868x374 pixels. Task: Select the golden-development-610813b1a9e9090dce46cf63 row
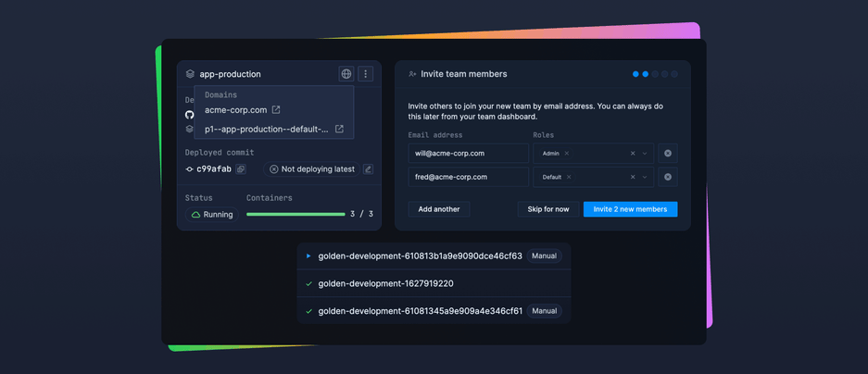pos(434,256)
